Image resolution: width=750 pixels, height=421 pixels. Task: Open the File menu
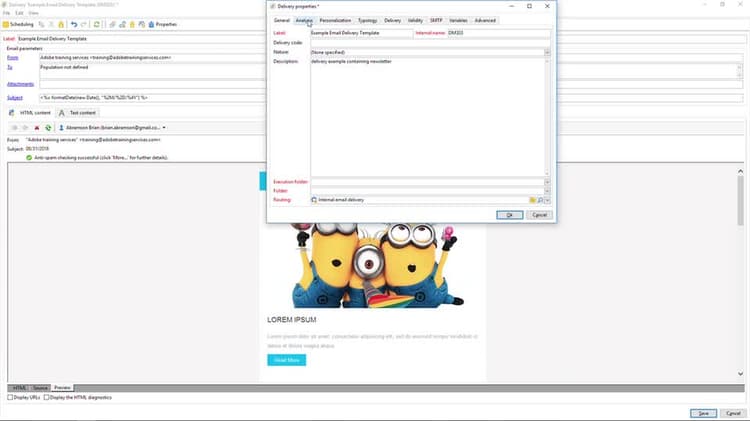click(6, 13)
